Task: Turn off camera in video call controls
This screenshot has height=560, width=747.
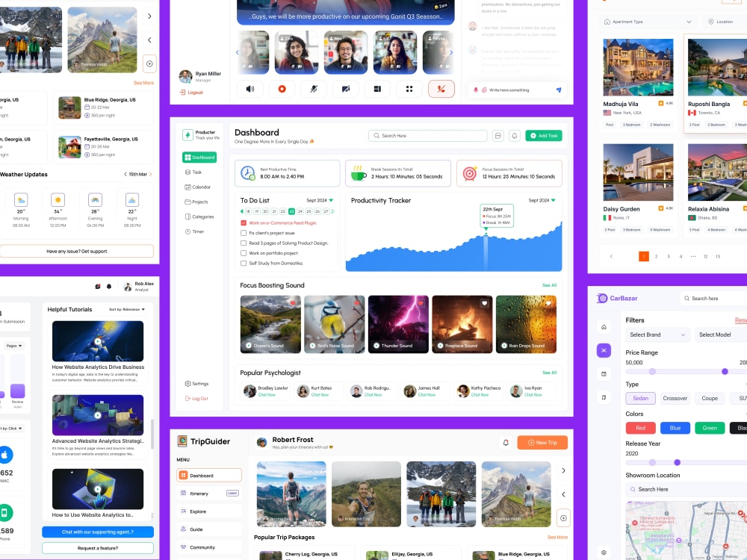Action: (x=346, y=89)
